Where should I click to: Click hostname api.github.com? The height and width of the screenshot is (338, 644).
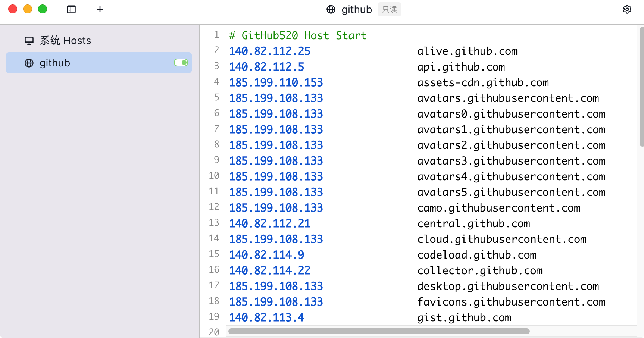coord(461,67)
